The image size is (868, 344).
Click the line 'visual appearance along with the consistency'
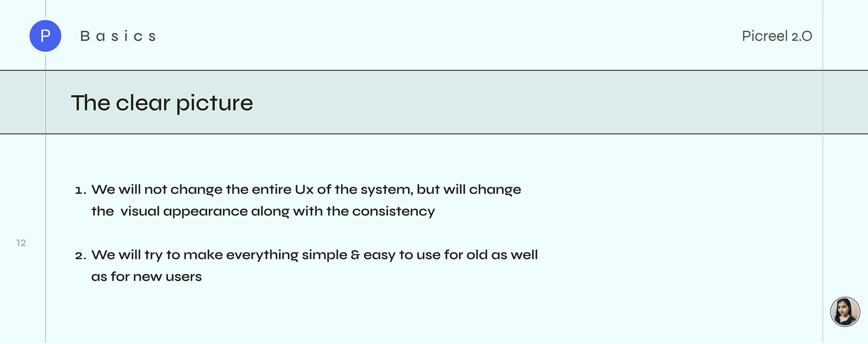[x=278, y=212]
